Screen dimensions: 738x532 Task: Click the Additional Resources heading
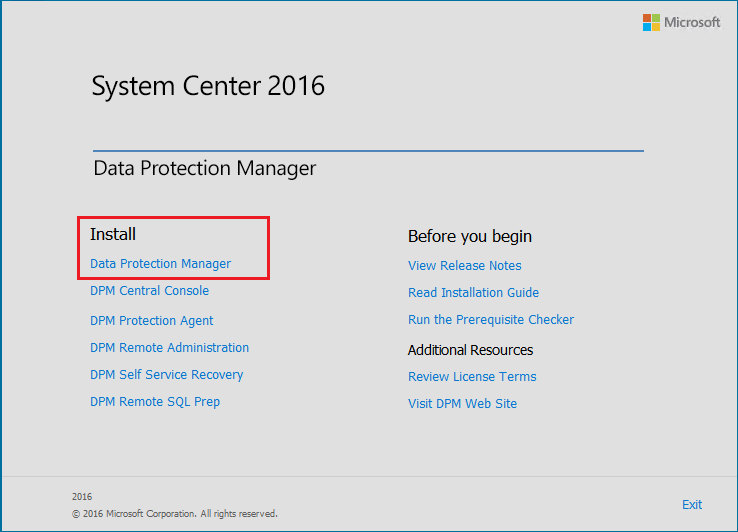(470, 350)
